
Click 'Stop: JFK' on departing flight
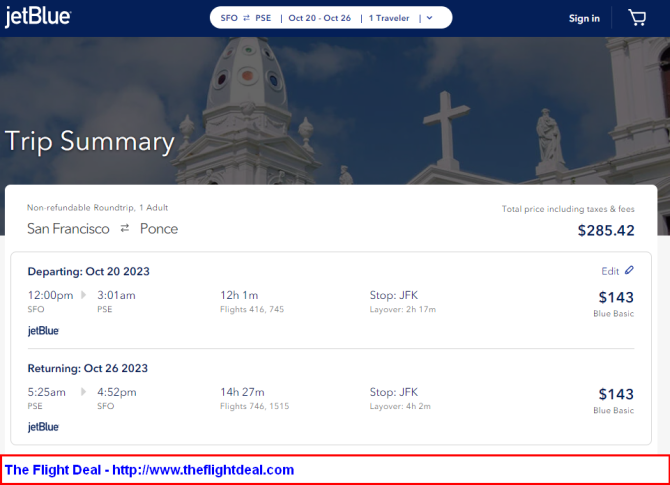[394, 295]
